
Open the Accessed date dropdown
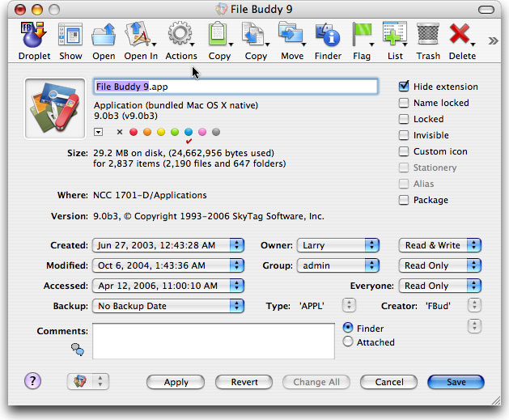[x=168, y=286]
